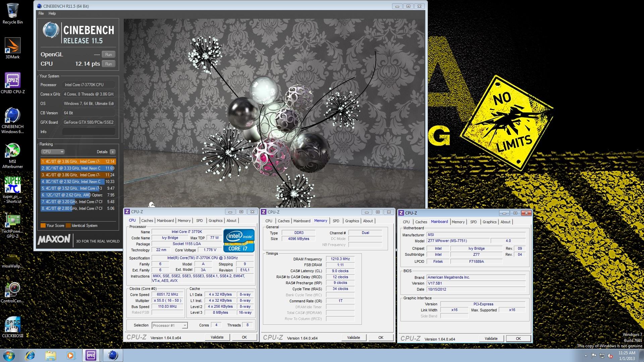Viewport: 644px width, 362px height.
Task: Open the CPU ranking type dropdown
Action: click(x=53, y=152)
